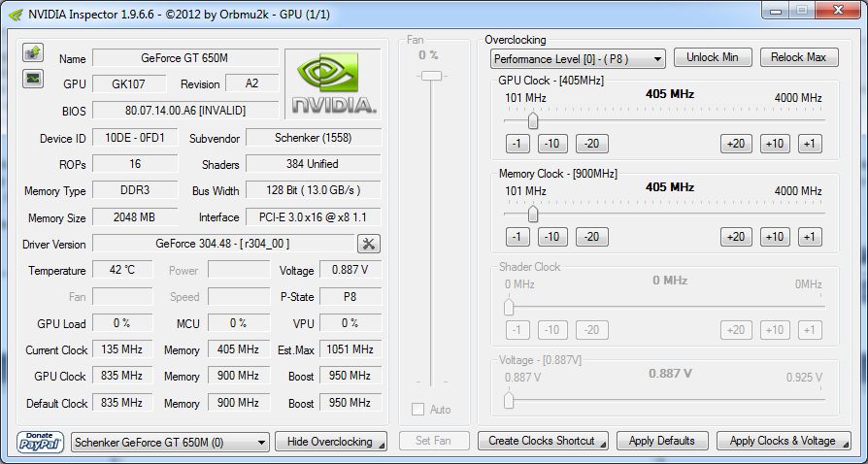
Task: Decrease Memory Clock by 20 MHz
Action: [x=592, y=237]
